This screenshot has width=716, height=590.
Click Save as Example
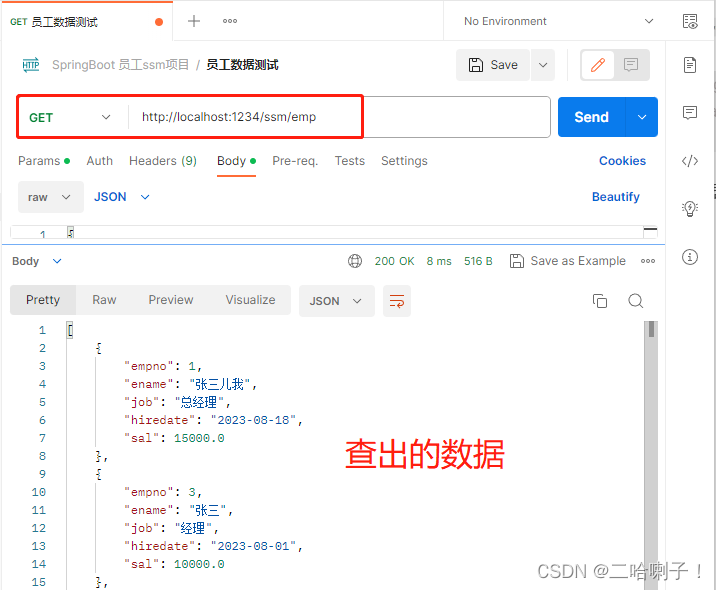[x=568, y=261]
